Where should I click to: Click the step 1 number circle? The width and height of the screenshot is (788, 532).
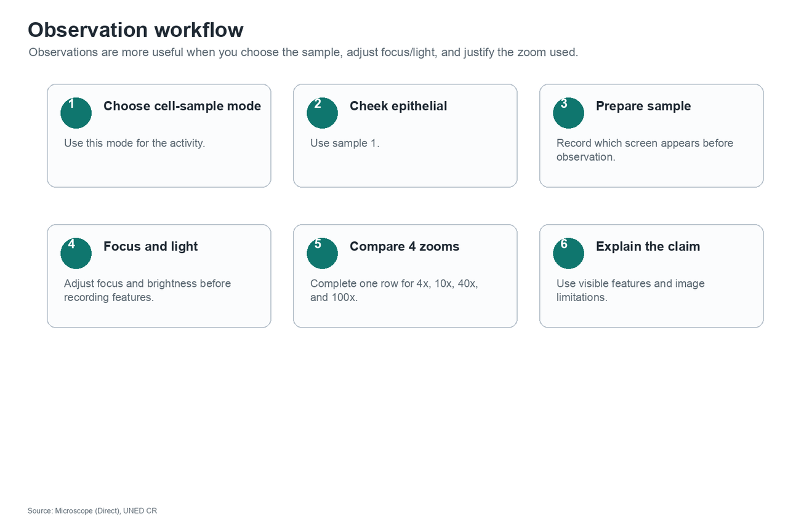(x=76, y=113)
